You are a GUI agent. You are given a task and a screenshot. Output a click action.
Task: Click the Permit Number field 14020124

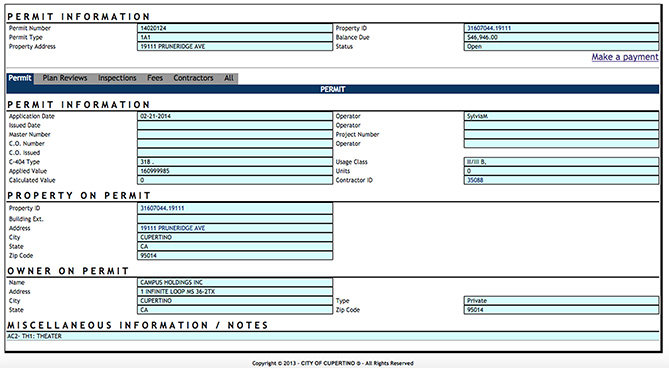coord(235,28)
